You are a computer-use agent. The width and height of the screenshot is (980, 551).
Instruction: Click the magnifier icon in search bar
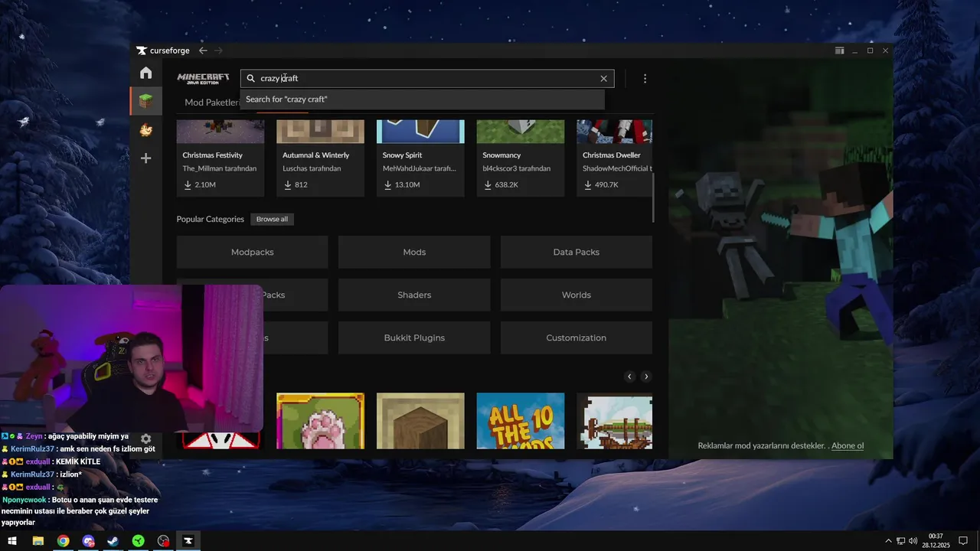pos(250,78)
